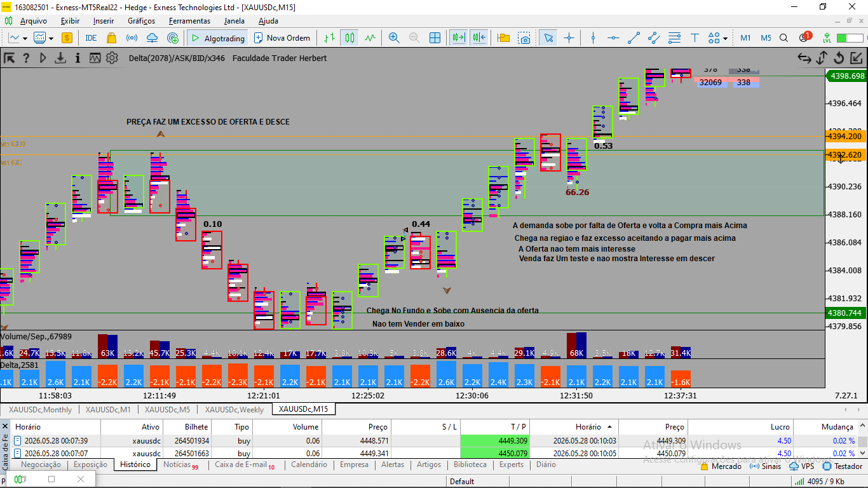
Task: Select the text label tool
Action: [695, 38]
